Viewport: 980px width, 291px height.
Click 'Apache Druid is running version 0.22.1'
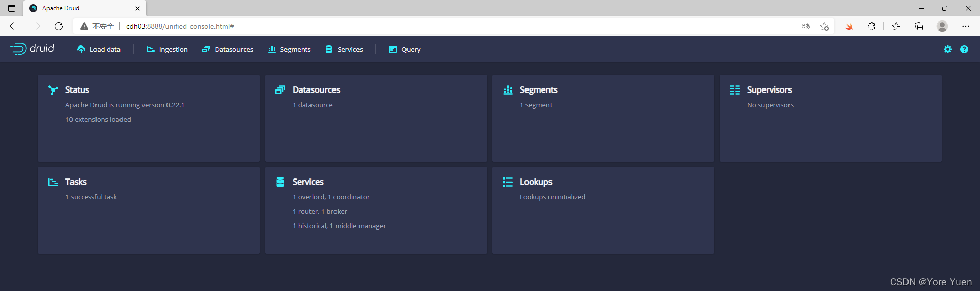coord(125,105)
